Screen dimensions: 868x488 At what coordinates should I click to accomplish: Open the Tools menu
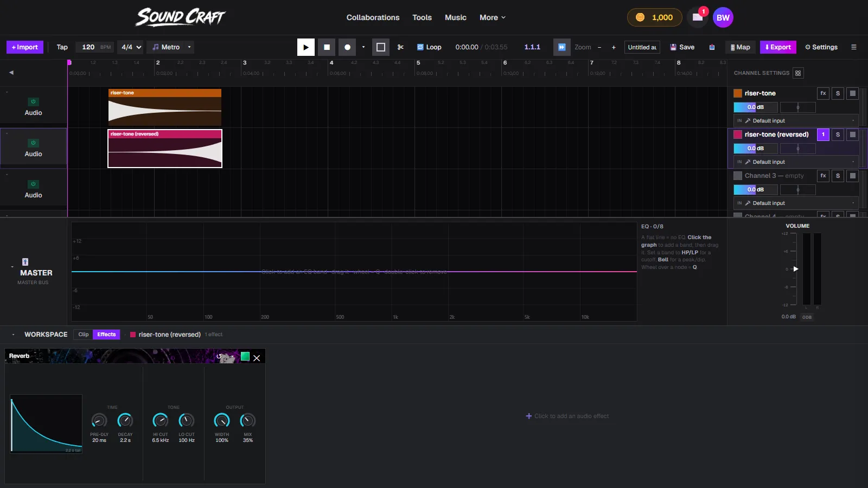(x=422, y=17)
